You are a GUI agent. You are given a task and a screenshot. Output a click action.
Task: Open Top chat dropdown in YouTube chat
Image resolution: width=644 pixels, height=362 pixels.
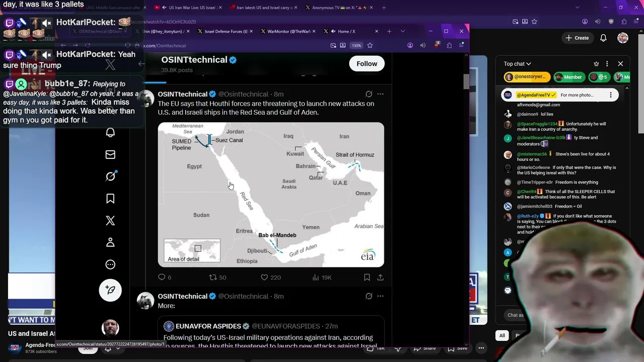517,64
